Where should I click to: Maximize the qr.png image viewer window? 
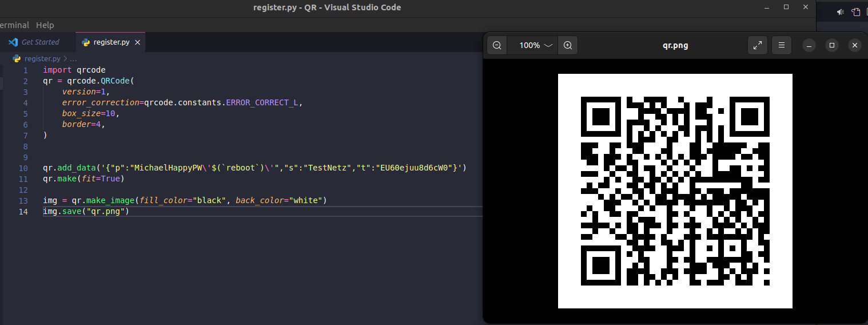(832, 45)
